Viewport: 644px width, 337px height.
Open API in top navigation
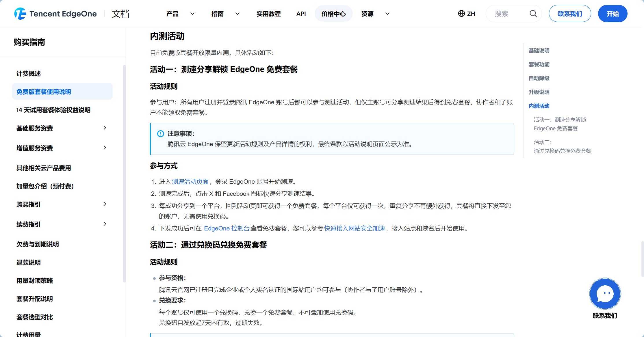(301, 14)
